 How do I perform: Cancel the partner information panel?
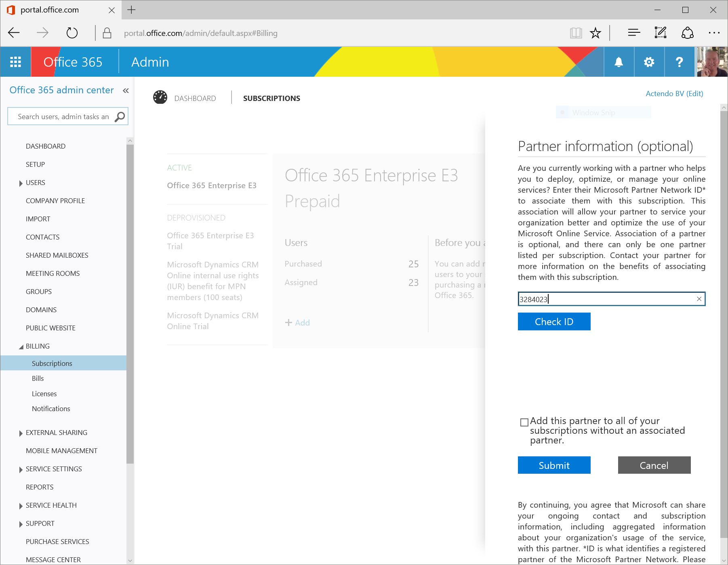(654, 465)
